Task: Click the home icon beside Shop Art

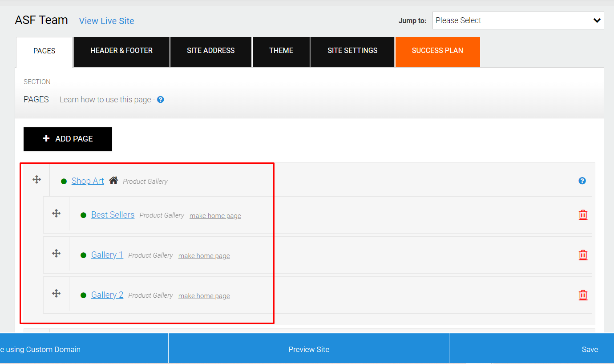Action: click(x=113, y=179)
